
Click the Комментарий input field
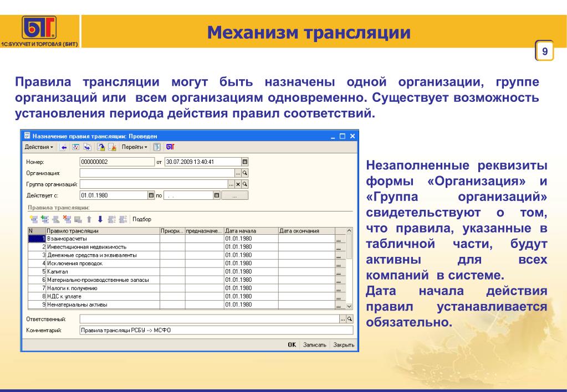coord(216,330)
